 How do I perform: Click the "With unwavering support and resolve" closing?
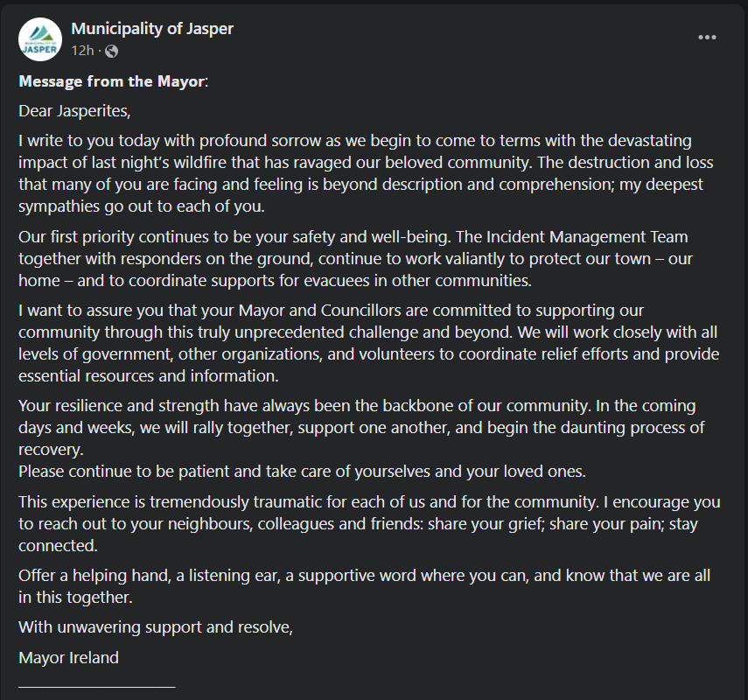pyautogui.click(x=156, y=627)
